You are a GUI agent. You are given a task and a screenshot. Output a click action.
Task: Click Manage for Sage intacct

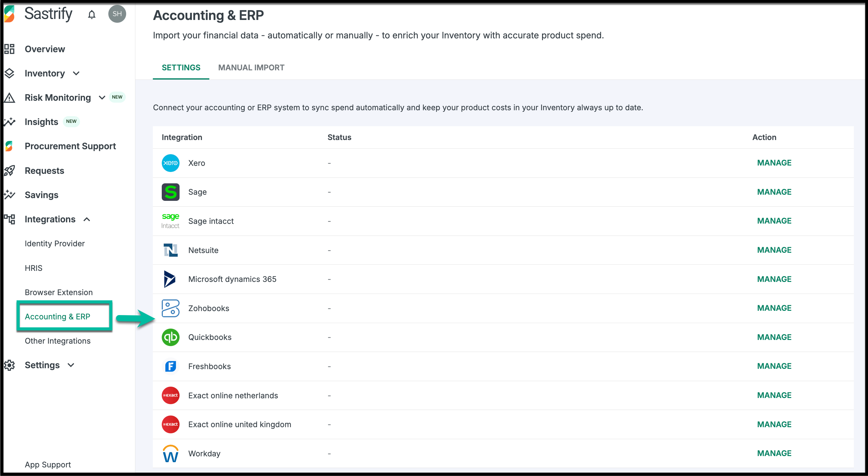(x=774, y=221)
